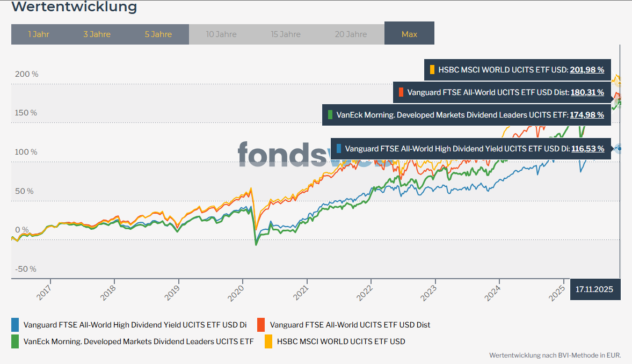632x364 pixels.
Task: Select the 5 Jahre period tab
Action: 158,34
